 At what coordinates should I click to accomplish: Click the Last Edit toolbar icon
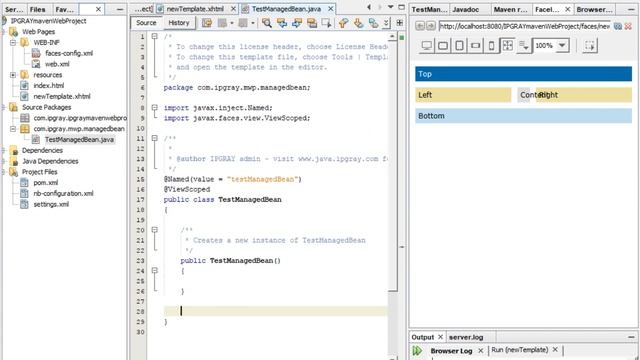tap(207, 23)
